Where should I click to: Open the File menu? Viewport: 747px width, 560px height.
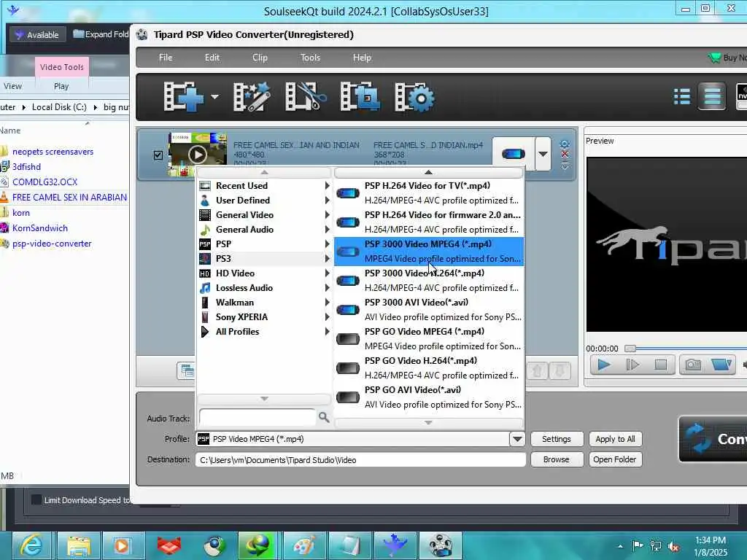[x=166, y=58]
